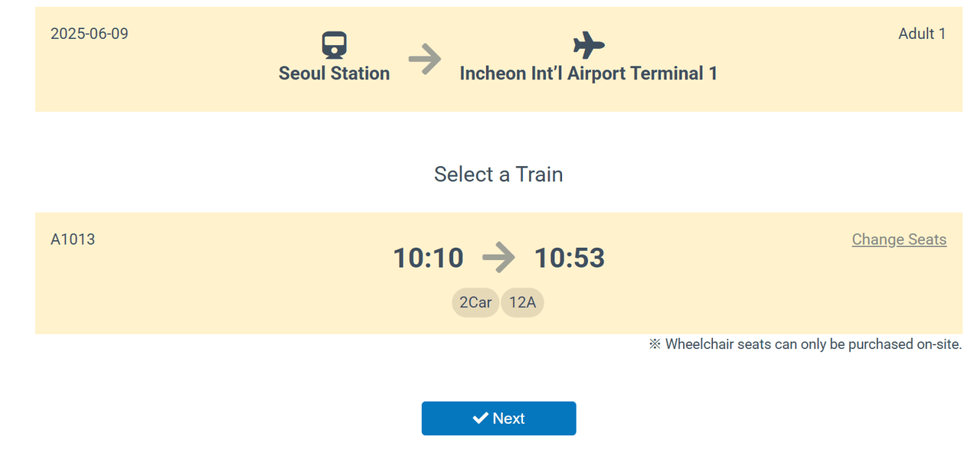Open the Change Seats link
Image resolution: width=980 pixels, height=449 pixels.
coord(899,239)
